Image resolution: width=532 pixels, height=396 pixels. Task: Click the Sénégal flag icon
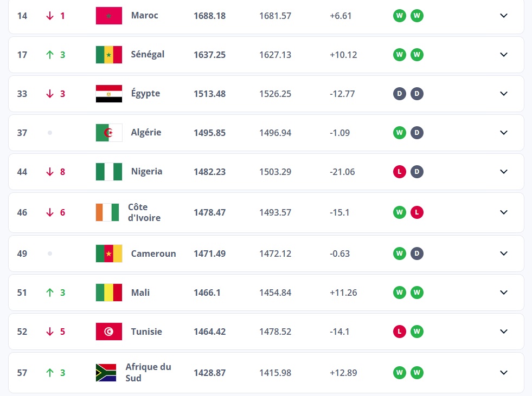coord(109,55)
